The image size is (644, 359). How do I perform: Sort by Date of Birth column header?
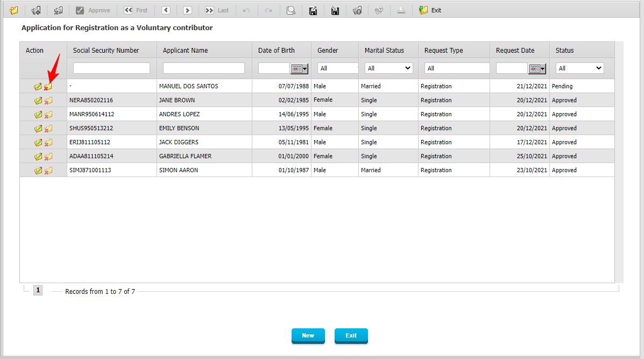point(277,51)
